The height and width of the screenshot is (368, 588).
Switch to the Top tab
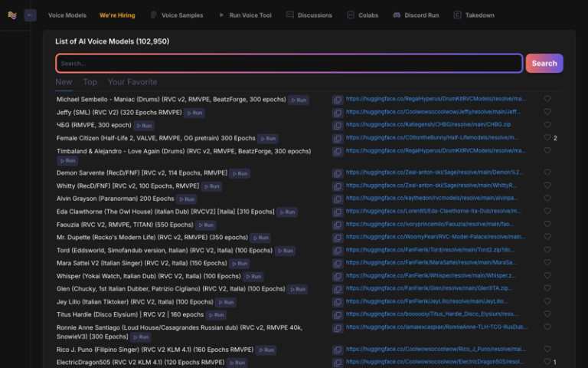[x=90, y=82]
